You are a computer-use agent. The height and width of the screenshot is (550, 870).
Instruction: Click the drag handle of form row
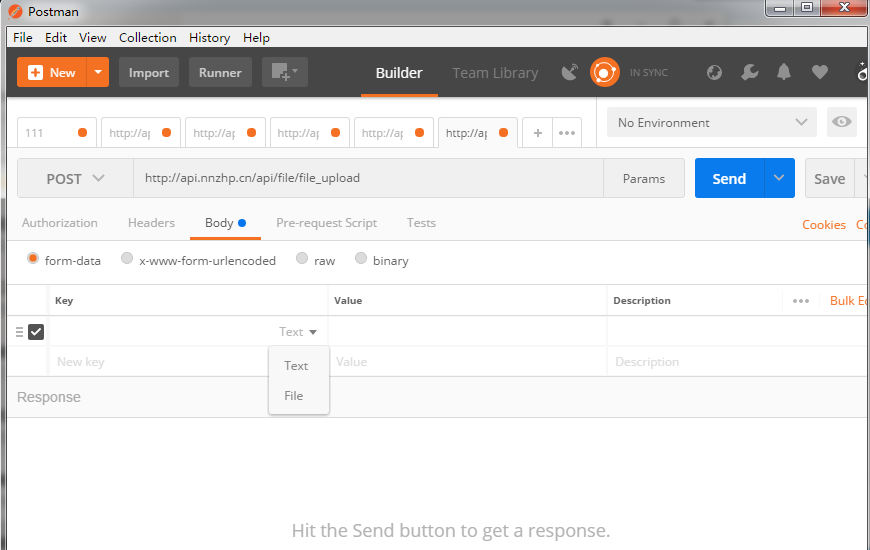[x=19, y=332]
